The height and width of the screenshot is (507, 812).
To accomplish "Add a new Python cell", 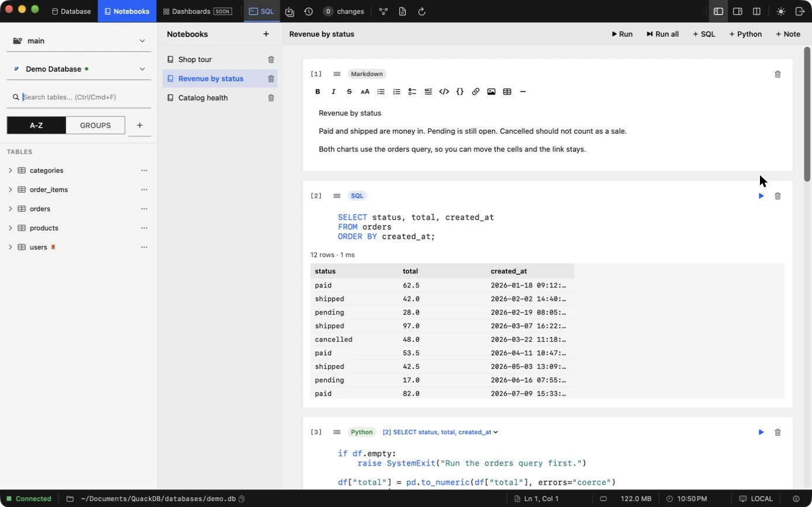I will (745, 34).
